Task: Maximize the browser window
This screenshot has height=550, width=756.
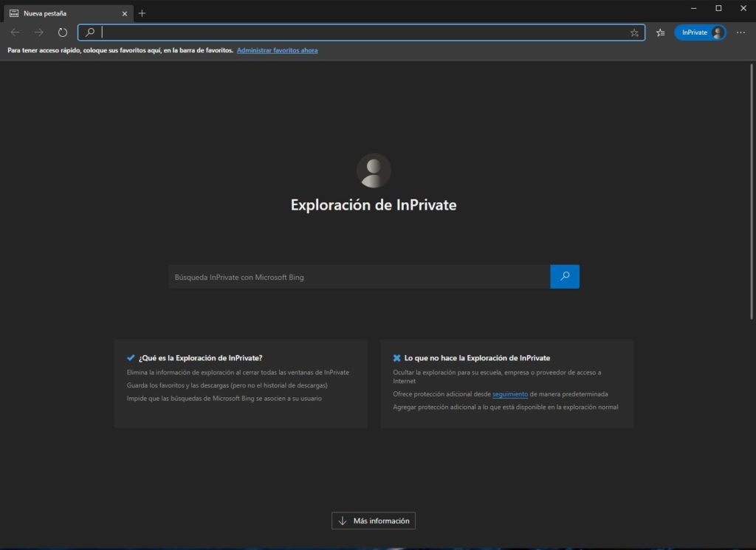Action: click(718, 8)
